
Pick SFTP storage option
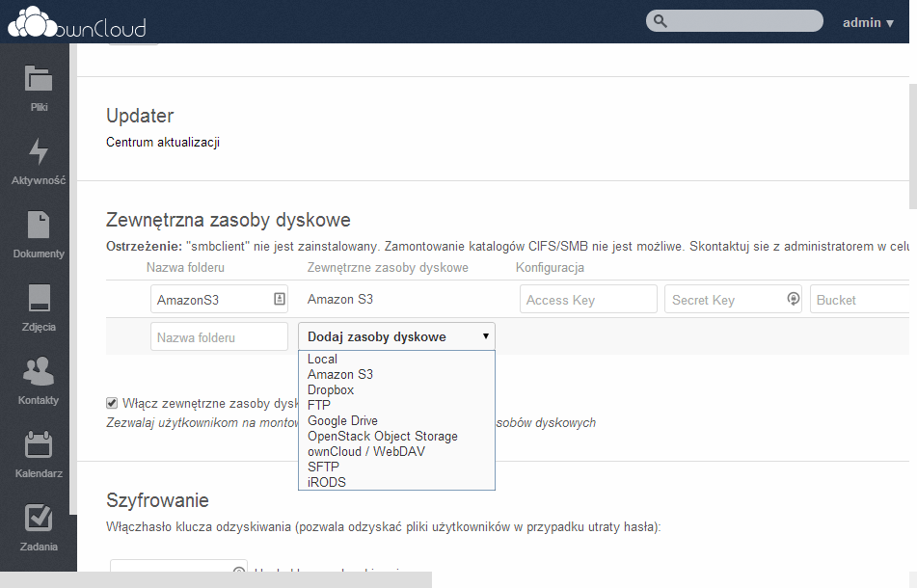(396, 467)
